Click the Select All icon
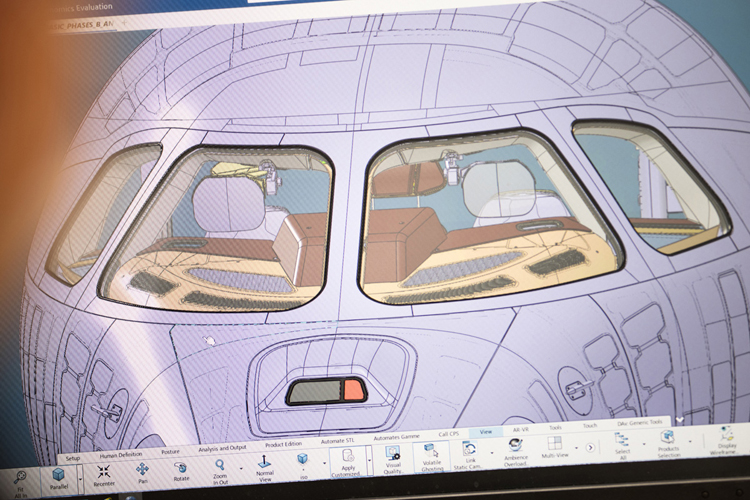 point(621,439)
